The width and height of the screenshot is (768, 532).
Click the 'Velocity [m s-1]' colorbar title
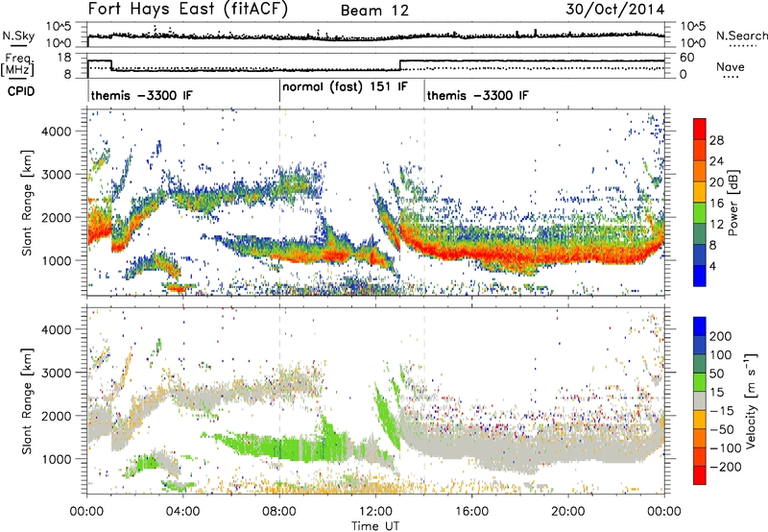pos(751,400)
